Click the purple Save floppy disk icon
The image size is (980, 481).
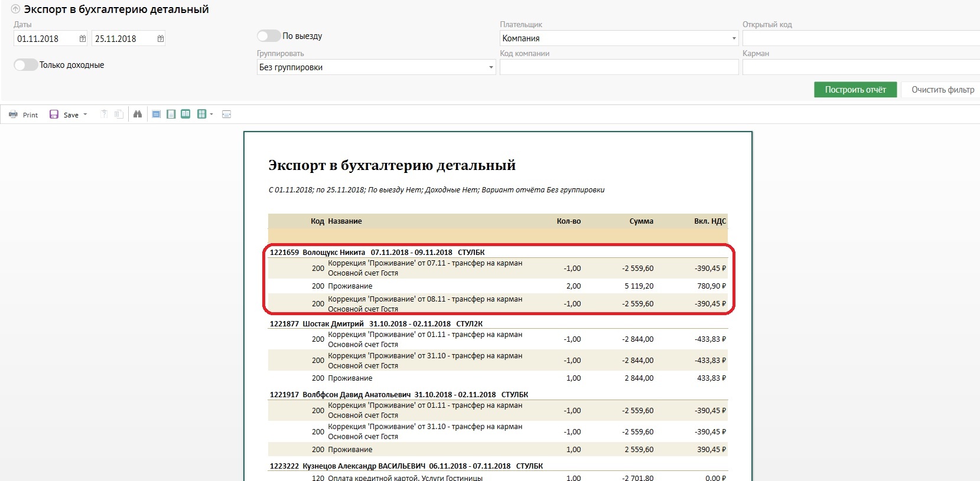pos(54,114)
